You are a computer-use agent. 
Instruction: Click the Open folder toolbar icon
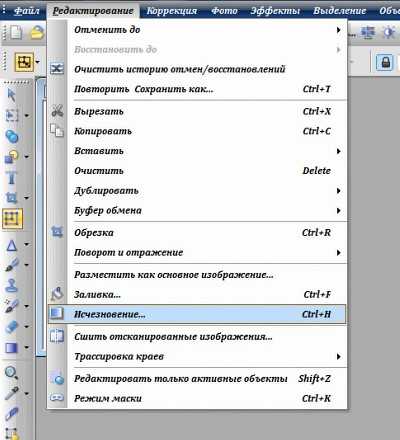pos(37,33)
